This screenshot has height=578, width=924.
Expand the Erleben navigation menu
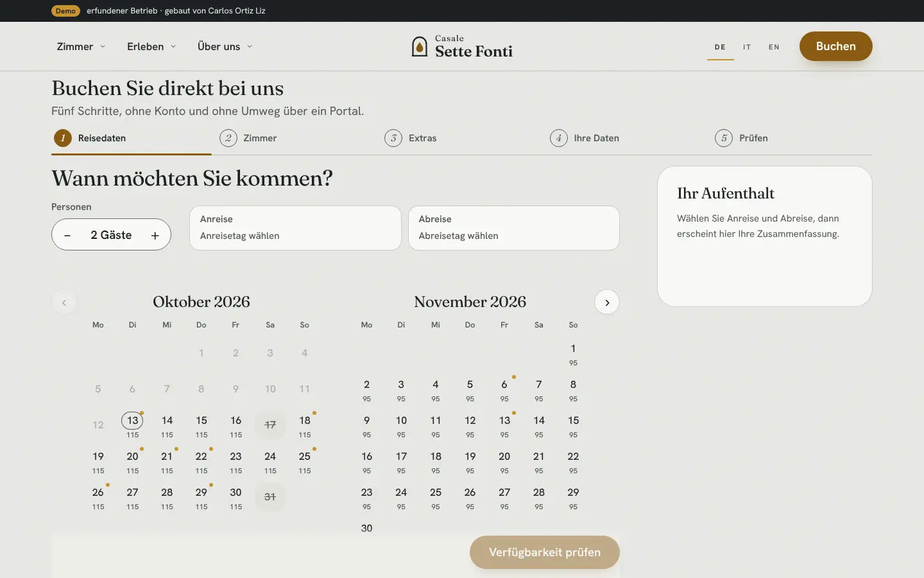151,46
